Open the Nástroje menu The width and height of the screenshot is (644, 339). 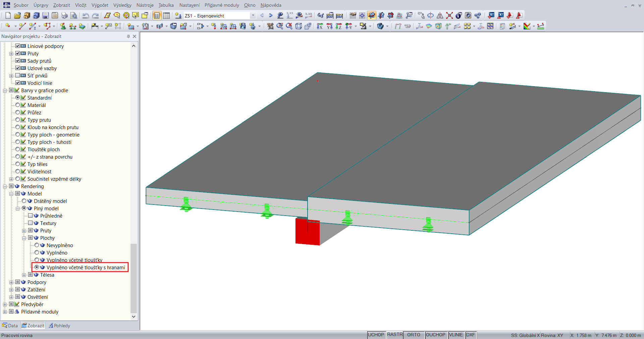145,5
